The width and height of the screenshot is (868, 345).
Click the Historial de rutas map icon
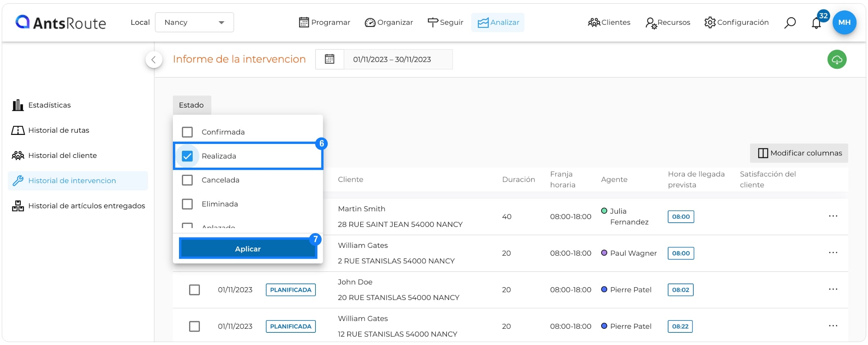coord(18,130)
